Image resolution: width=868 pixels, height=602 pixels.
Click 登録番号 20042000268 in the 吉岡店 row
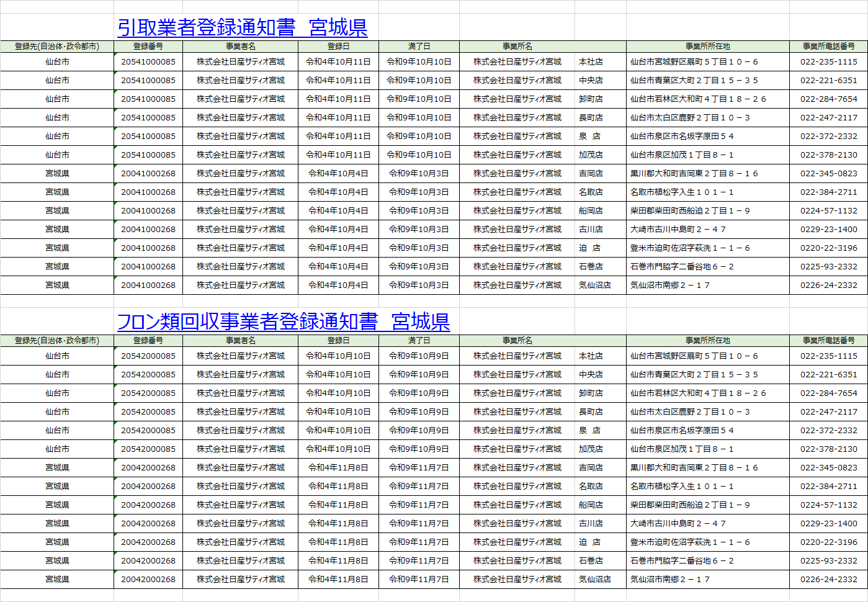tap(148, 468)
